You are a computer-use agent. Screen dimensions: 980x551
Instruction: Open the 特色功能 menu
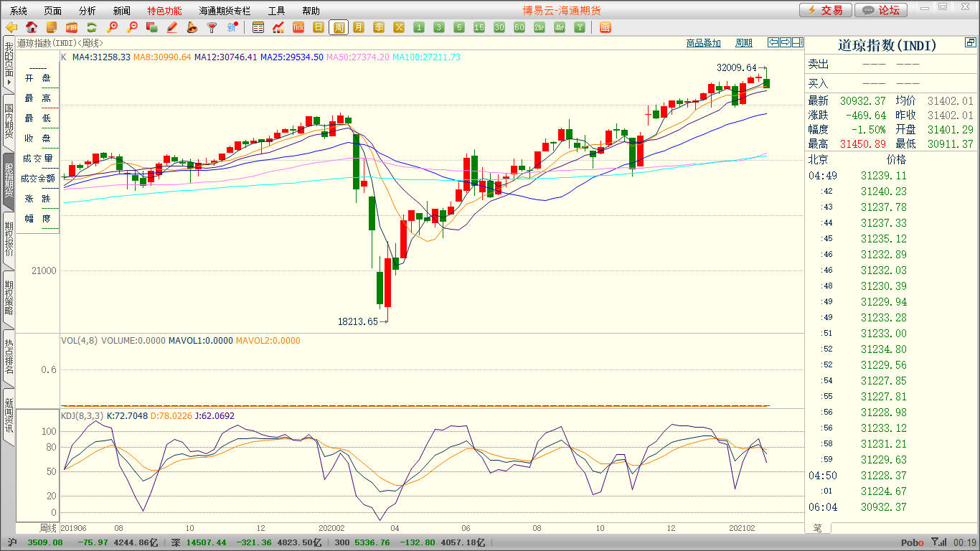click(x=164, y=11)
